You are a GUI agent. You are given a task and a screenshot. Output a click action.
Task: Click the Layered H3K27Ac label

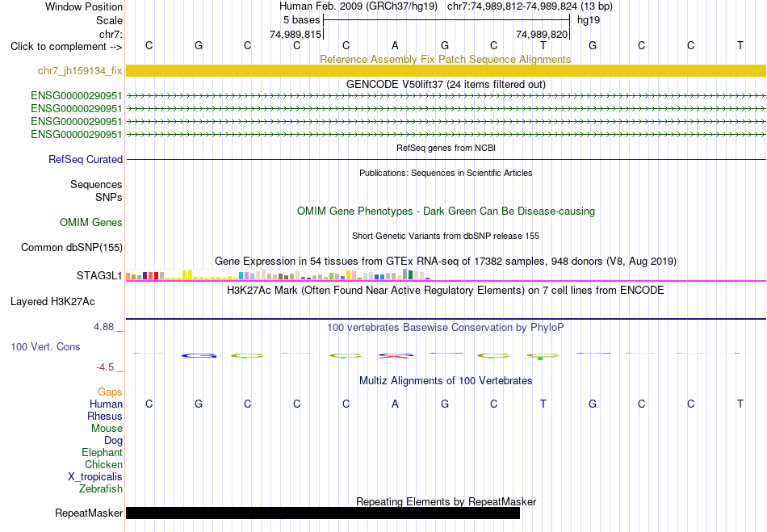pos(52,302)
